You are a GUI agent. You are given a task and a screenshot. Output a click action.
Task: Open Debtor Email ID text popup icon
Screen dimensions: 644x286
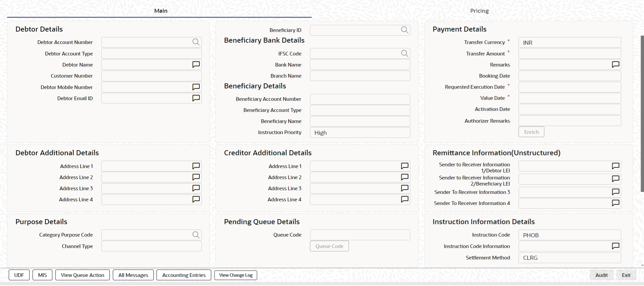[196, 98]
